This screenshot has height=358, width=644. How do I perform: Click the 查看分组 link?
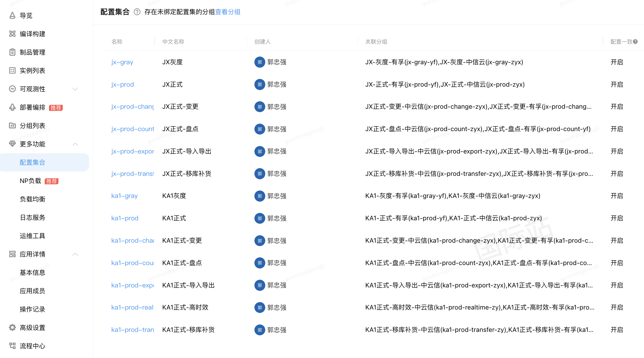tap(228, 12)
